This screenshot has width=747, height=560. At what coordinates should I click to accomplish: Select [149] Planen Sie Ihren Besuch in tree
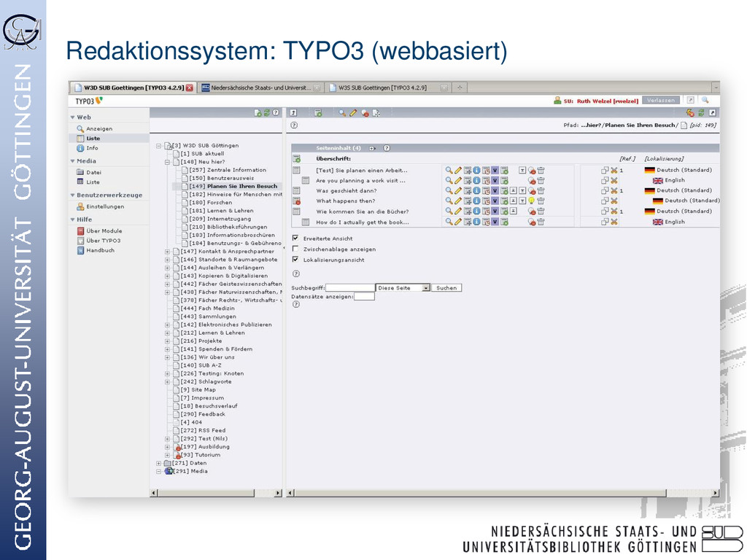(x=233, y=186)
